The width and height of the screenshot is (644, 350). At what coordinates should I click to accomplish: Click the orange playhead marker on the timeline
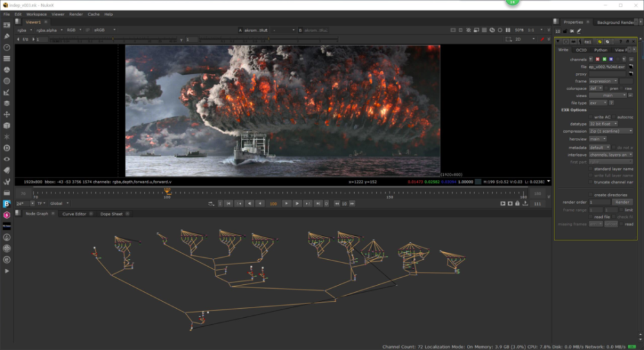click(x=167, y=191)
